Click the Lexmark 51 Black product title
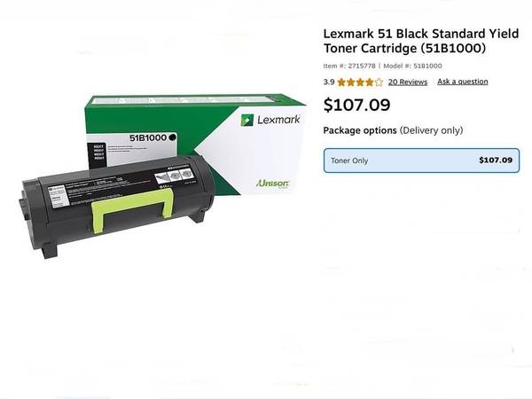 (x=421, y=41)
